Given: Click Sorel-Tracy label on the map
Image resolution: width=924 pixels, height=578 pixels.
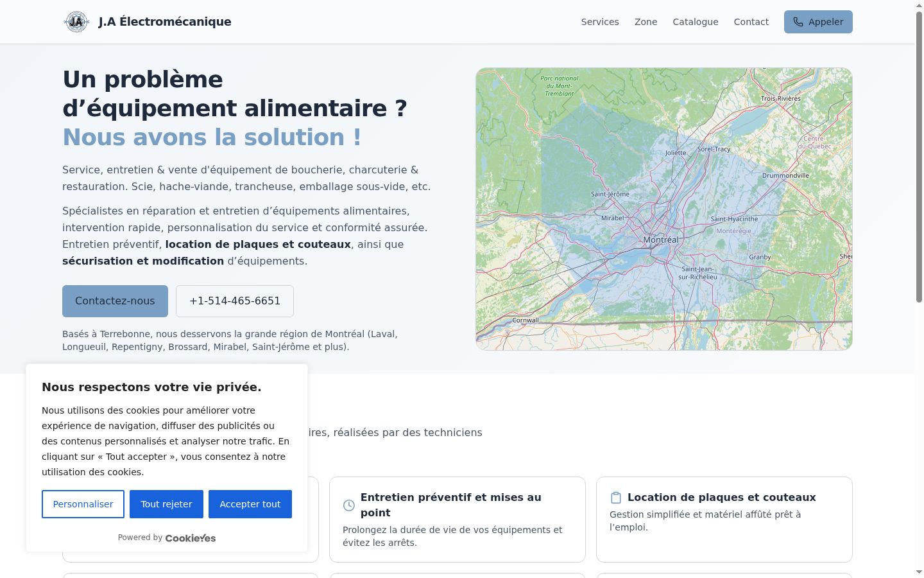Looking at the screenshot, I should click(x=714, y=149).
